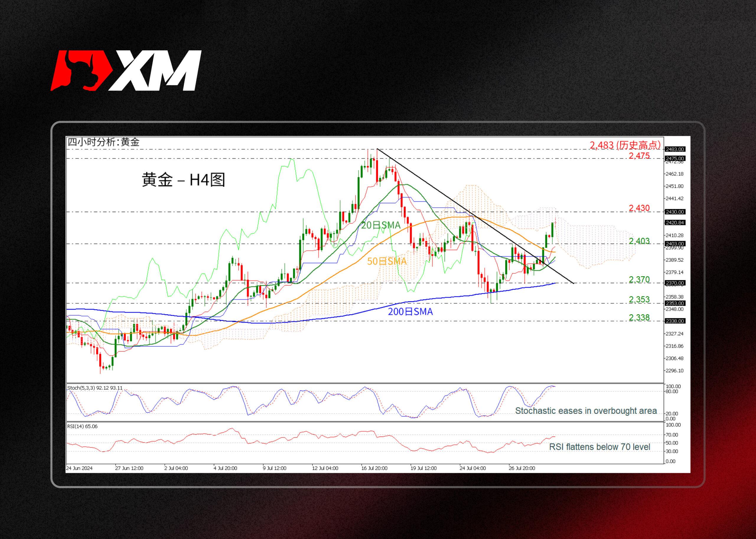The image size is (756, 539).
Task: Select the '黄金 – H4图' heading text
Action: [x=183, y=180]
